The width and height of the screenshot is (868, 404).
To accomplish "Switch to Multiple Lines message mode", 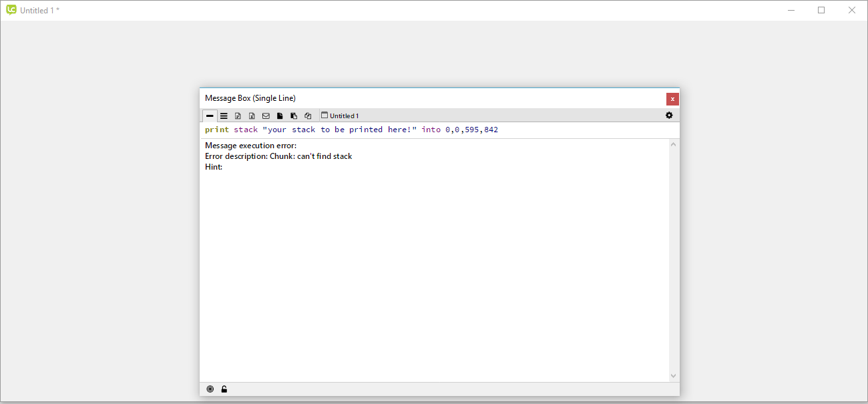I will click(x=224, y=116).
